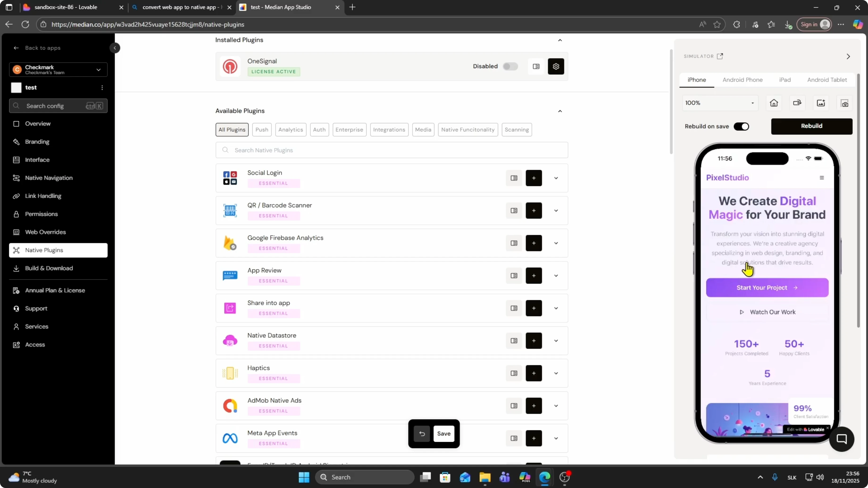The height and width of the screenshot is (488, 868).
Task: Switch simulator to Android Tablet tab
Action: pyautogui.click(x=827, y=80)
